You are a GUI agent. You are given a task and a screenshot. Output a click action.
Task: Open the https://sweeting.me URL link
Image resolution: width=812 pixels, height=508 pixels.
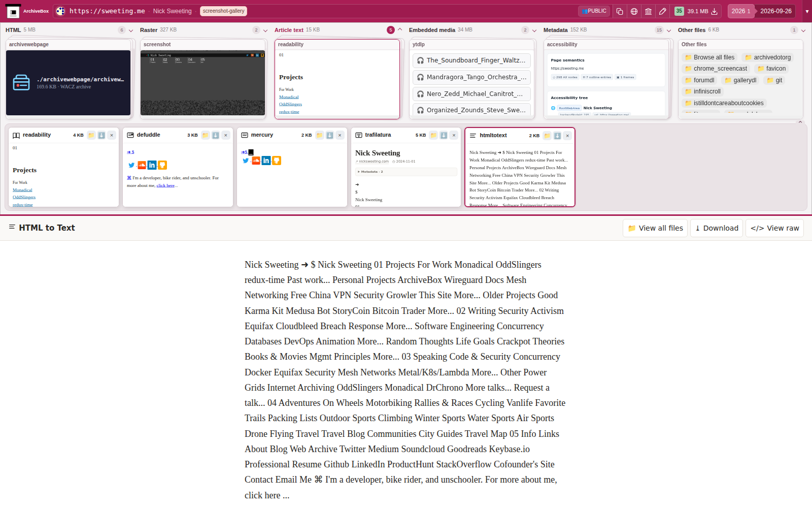(107, 11)
